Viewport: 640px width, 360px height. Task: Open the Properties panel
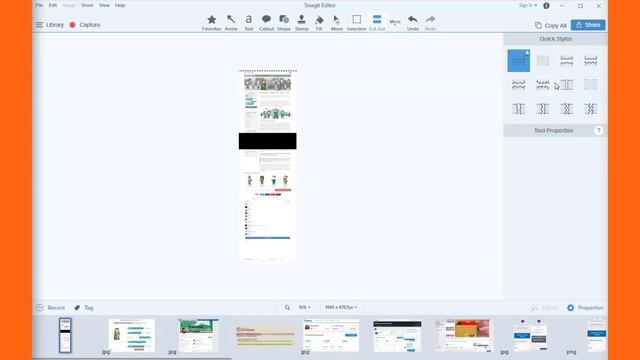point(585,308)
